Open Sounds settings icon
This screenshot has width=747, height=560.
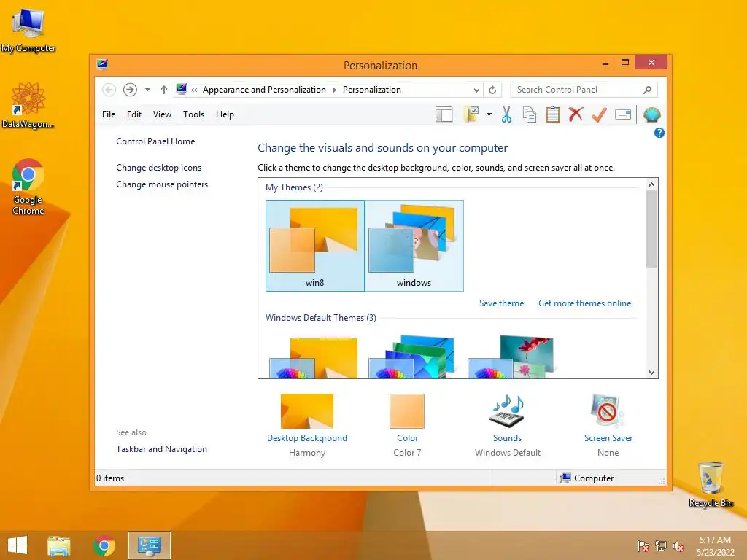point(508,411)
